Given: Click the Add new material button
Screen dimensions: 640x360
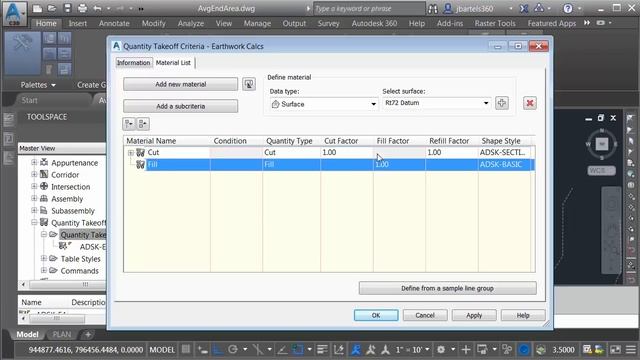Looking at the screenshot, I should (x=180, y=84).
